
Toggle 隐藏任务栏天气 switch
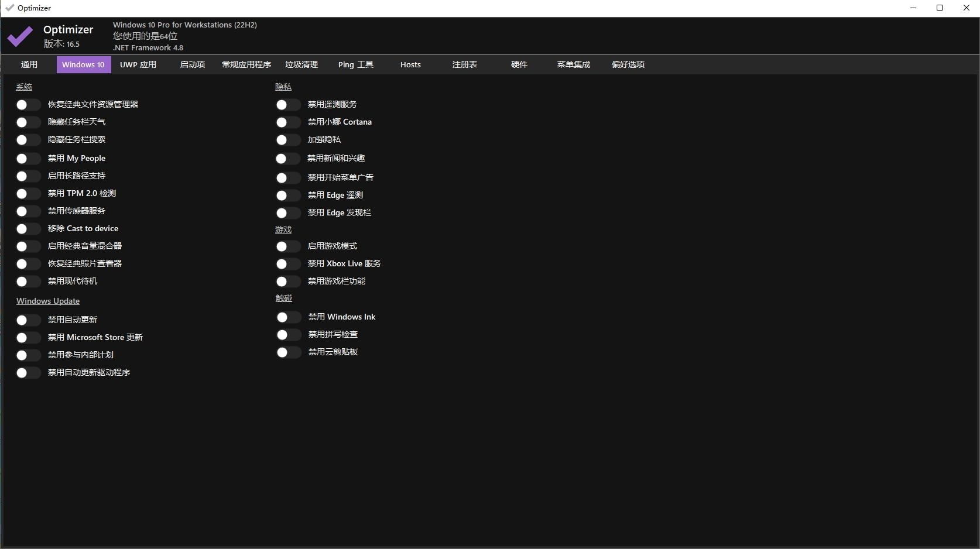28,122
